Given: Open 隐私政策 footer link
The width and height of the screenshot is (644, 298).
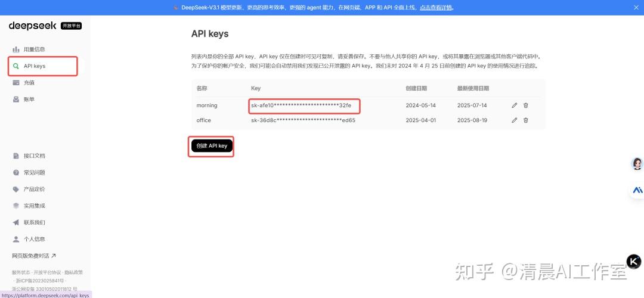Looking at the screenshot, I should point(73,272).
